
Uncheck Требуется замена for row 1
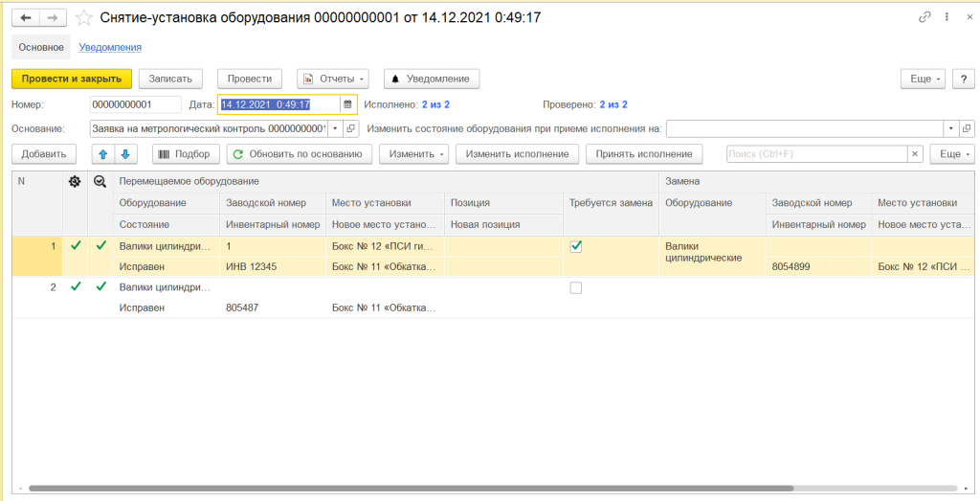point(576,247)
